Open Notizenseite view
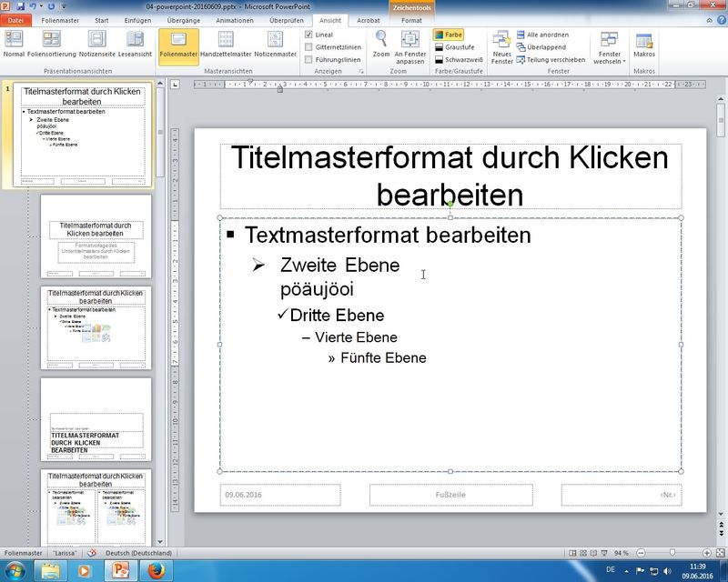 click(x=96, y=45)
